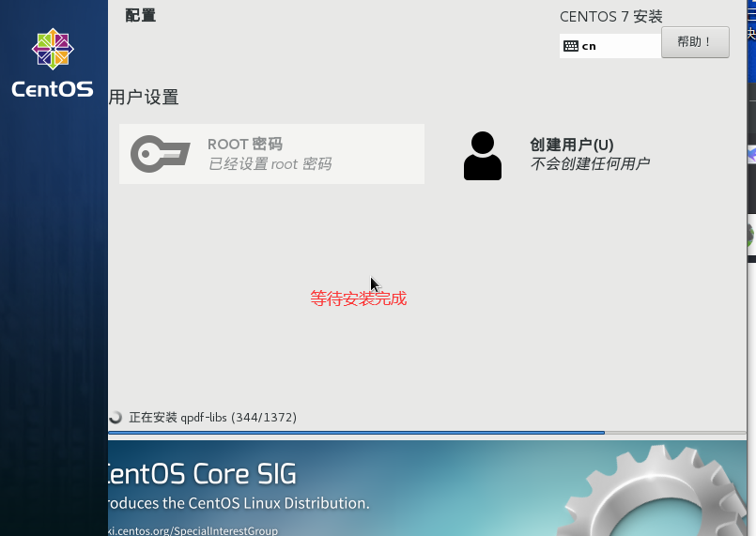Click the keyboard icon beside cn
Image resolution: width=756 pixels, height=536 pixels.
[571, 46]
